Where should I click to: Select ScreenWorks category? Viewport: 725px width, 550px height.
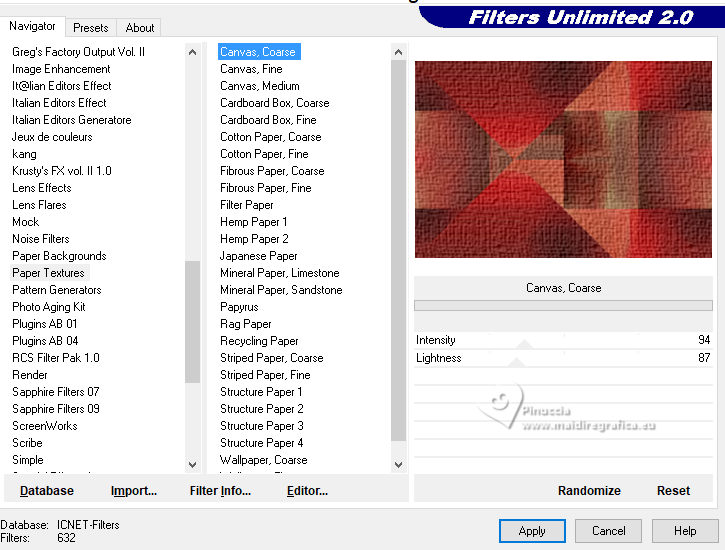click(x=45, y=426)
